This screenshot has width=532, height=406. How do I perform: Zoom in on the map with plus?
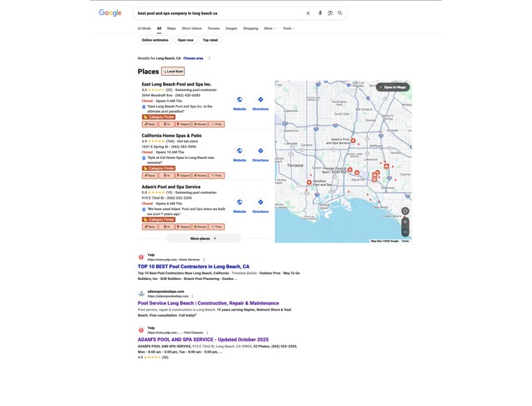[x=405, y=222]
